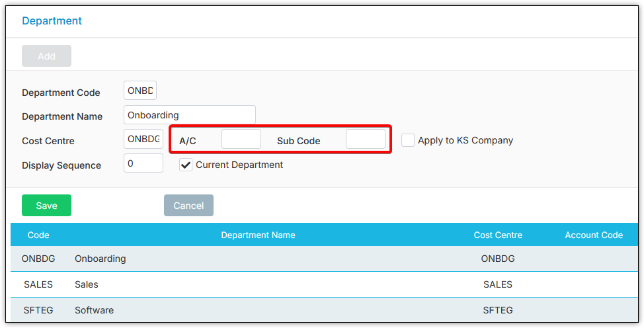Focus the Display Sequence field
The height and width of the screenshot is (328, 644).
(x=143, y=163)
